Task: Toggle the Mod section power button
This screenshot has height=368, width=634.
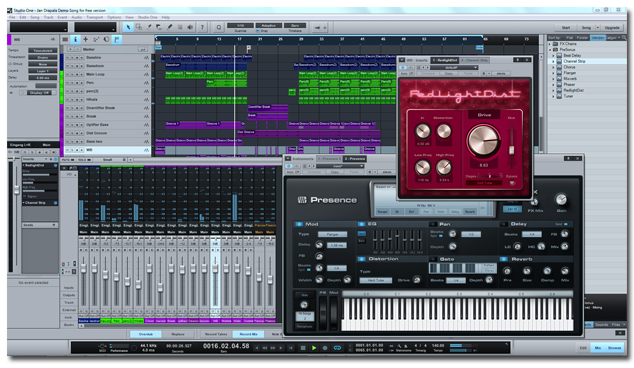Action: click(x=299, y=224)
